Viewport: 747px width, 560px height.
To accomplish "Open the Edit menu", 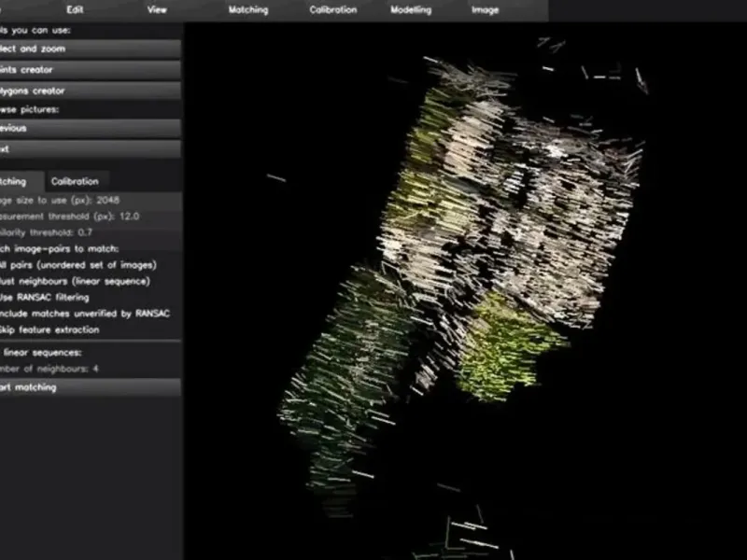I will click(75, 9).
